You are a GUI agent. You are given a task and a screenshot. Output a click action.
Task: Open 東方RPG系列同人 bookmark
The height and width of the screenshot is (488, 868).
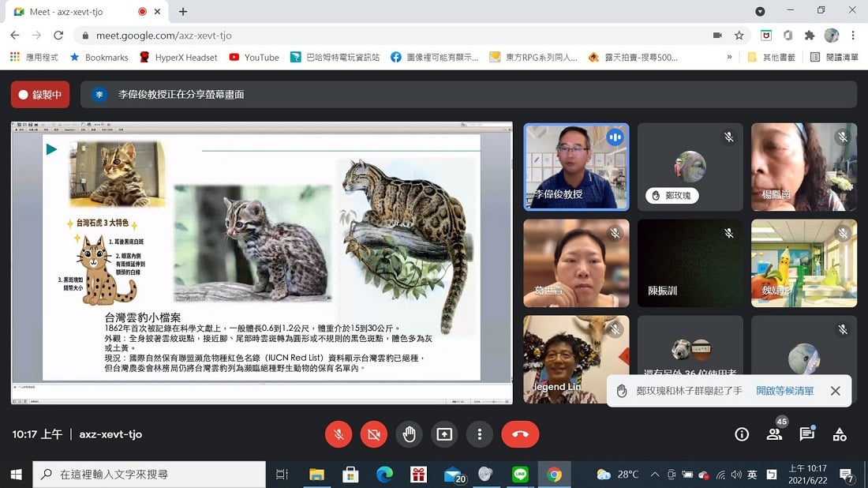coord(533,57)
